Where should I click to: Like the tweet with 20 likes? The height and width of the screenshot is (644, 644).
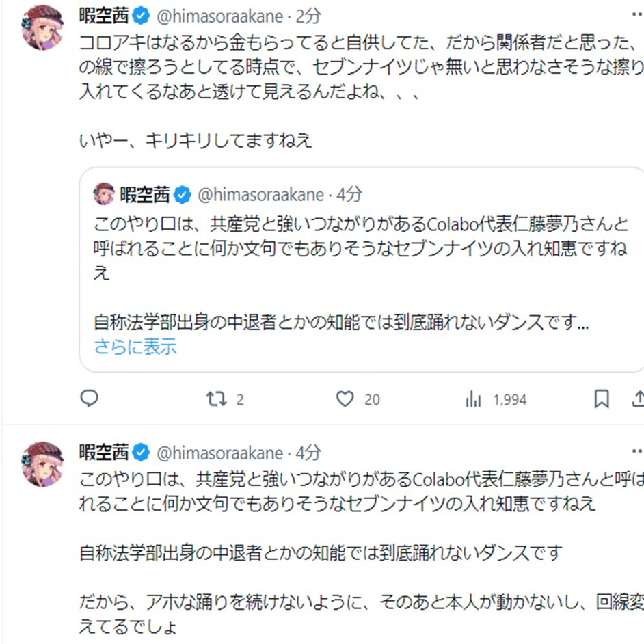click(x=345, y=399)
